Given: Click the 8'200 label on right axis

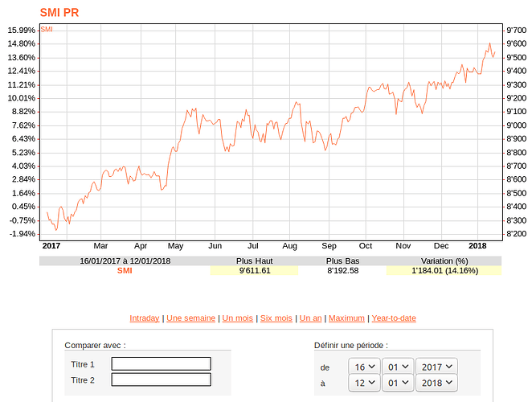Looking at the screenshot, I should point(517,234).
